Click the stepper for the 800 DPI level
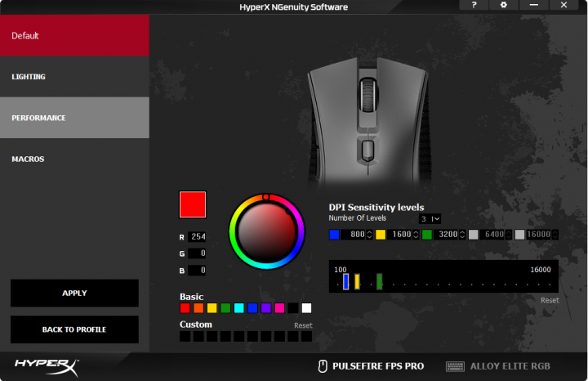The height and width of the screenshot is (381, 588). [x=369, y=235]
